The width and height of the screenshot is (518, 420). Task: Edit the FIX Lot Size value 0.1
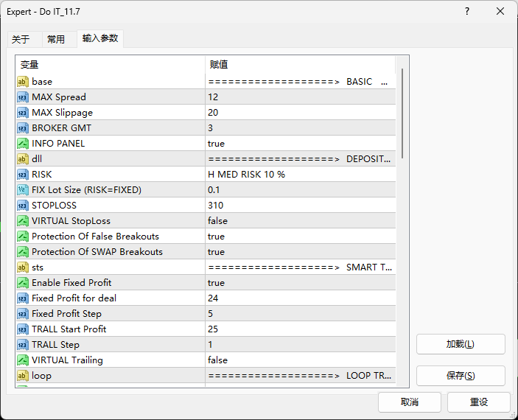[301, 190]
